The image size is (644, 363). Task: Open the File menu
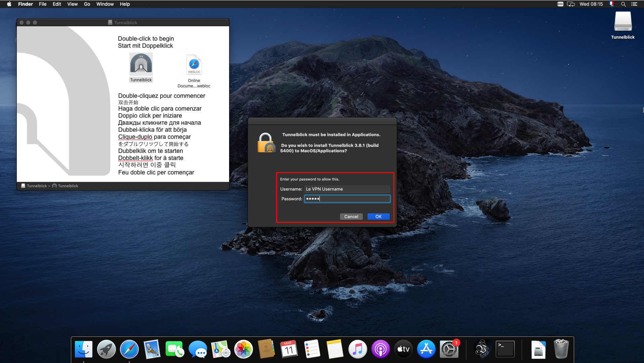click(43, 4)
